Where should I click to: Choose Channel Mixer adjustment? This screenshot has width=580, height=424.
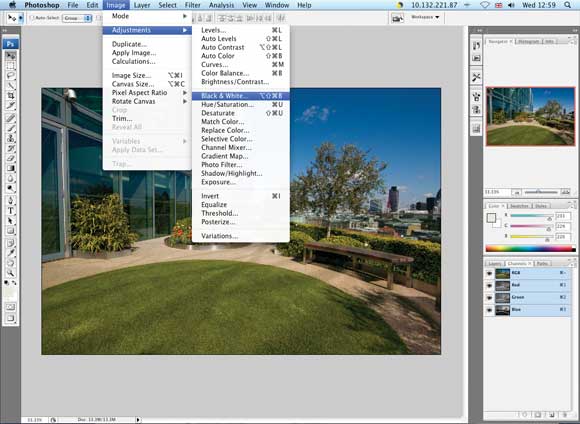pos(240,148)
